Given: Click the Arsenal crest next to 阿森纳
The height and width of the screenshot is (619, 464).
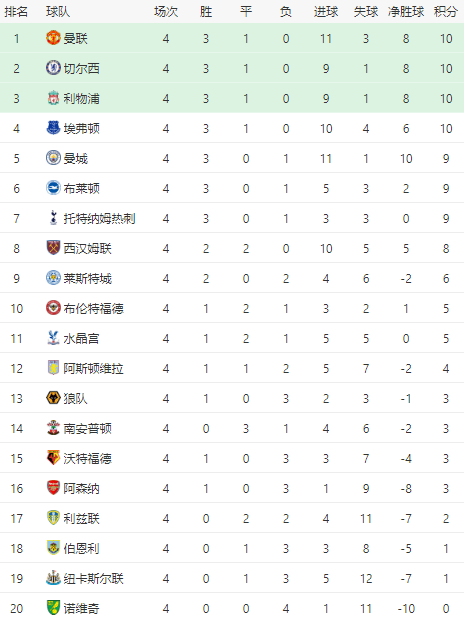Looking at the screenshot, I should 53,488.
